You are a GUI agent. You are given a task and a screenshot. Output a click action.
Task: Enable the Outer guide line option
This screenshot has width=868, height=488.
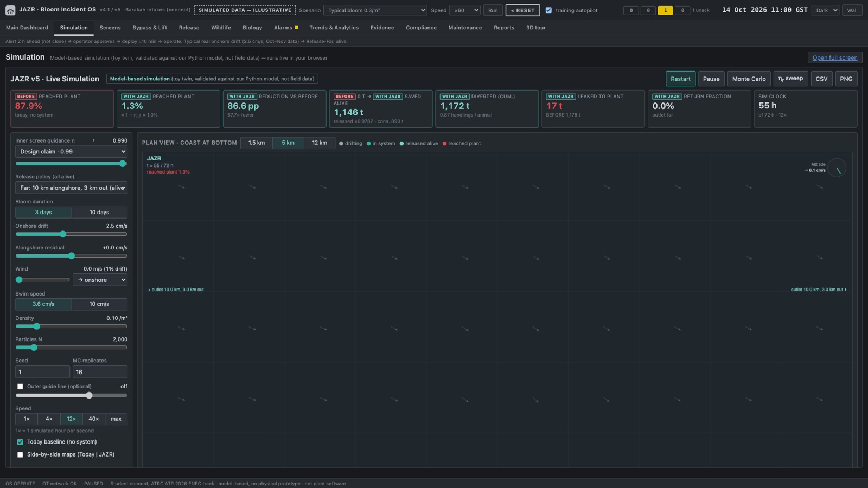[20, 387]
